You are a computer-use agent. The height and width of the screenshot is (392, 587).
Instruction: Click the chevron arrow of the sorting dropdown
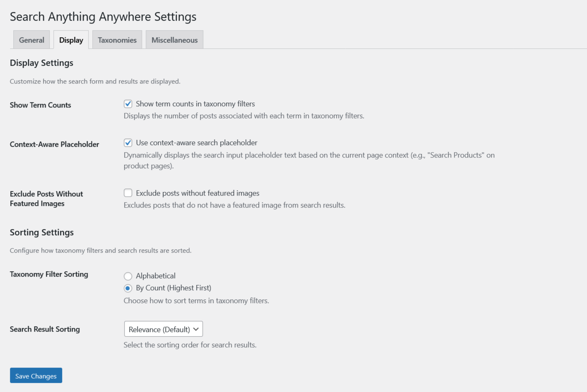pyautogui.click(x=196, y=329)
